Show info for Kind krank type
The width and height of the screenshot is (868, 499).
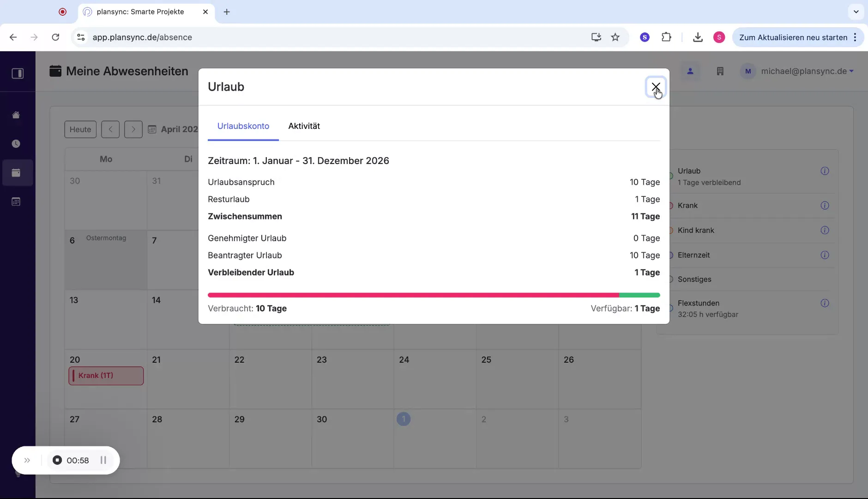[825, 230]
